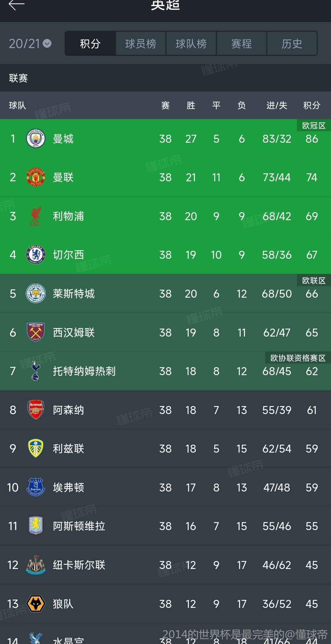Tap the Manchester United crest

point(36,177)
